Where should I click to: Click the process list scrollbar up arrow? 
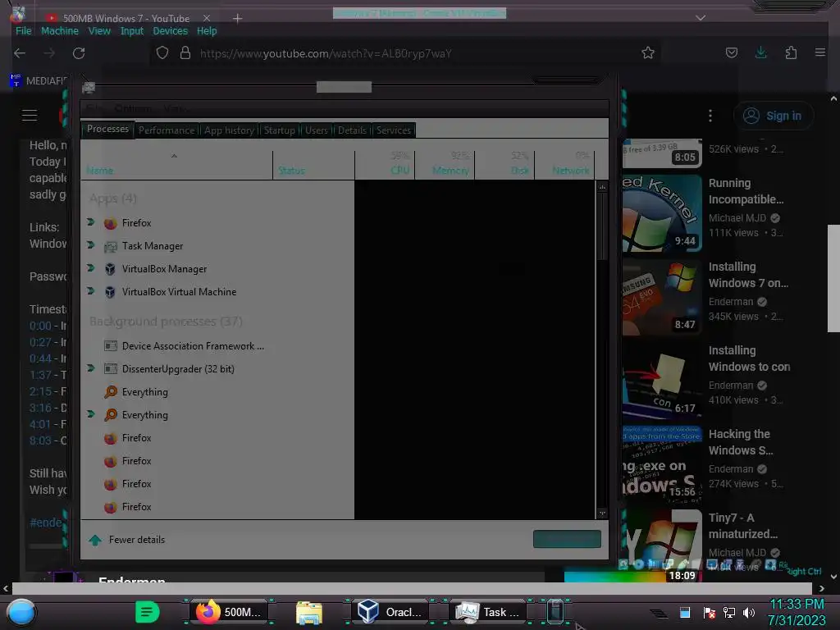click(602, 187)
